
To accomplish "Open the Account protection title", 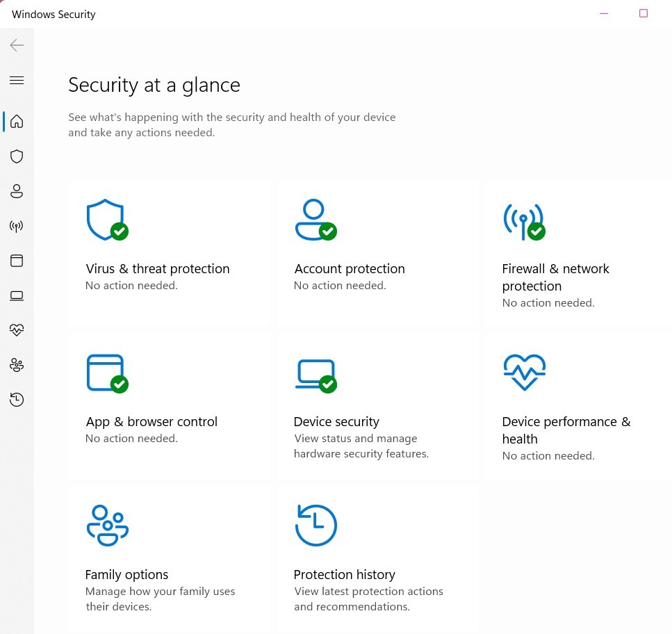I will coord(350,269).
